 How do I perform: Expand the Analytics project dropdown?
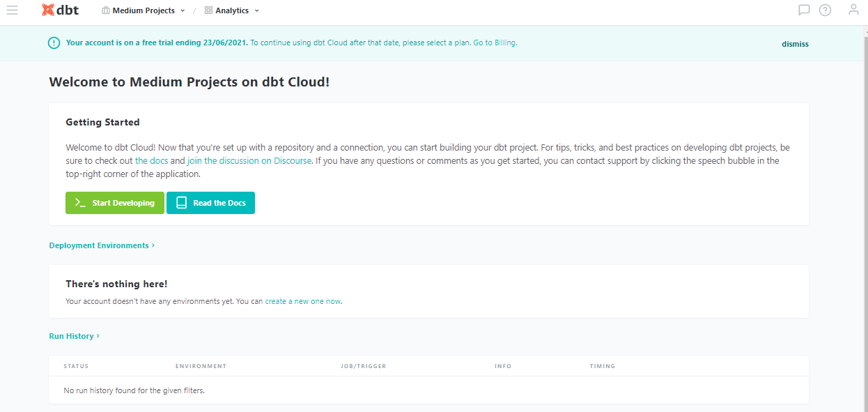[x=232, y=10]
